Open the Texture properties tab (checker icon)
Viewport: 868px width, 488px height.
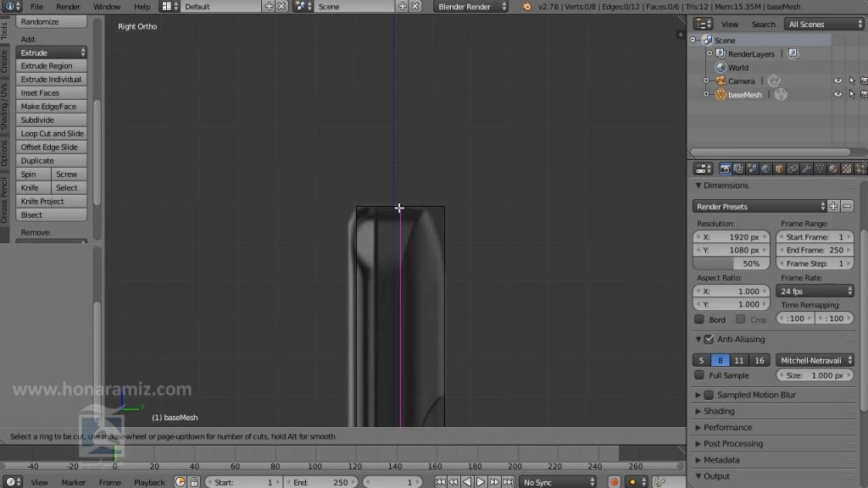(x=847, y=169)
